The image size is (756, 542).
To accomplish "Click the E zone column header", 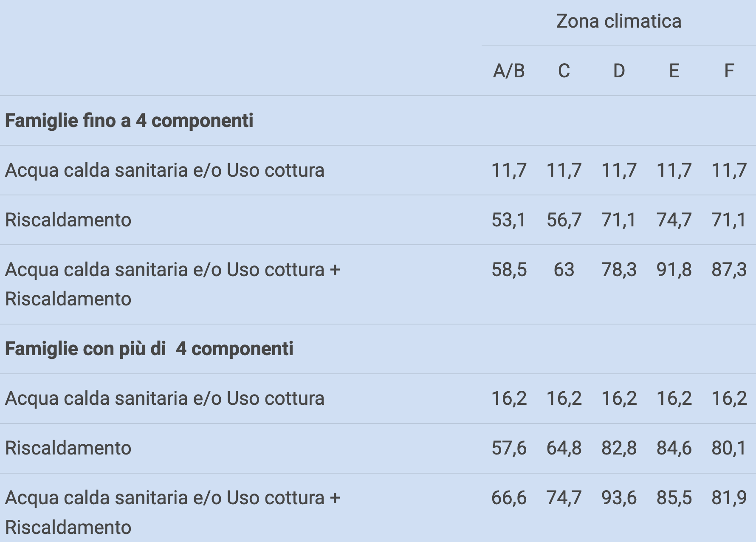I will (674, 71).
